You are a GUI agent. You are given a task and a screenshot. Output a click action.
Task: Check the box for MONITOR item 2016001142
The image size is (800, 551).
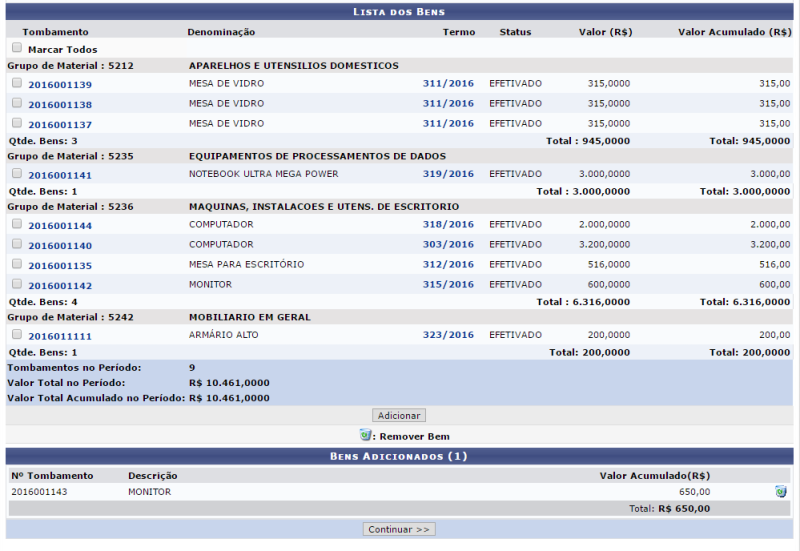point(17,283)
